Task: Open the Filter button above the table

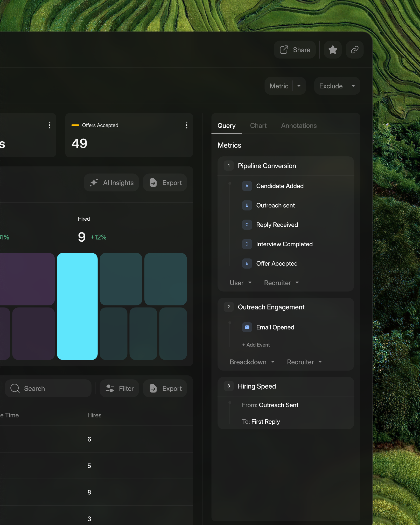Action: (120, 388)
